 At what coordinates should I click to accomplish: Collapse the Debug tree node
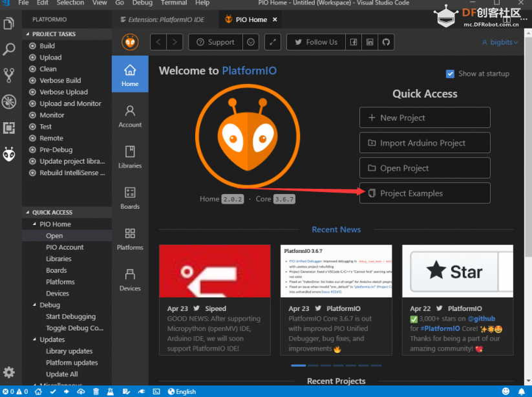click(x=35, y=305)
